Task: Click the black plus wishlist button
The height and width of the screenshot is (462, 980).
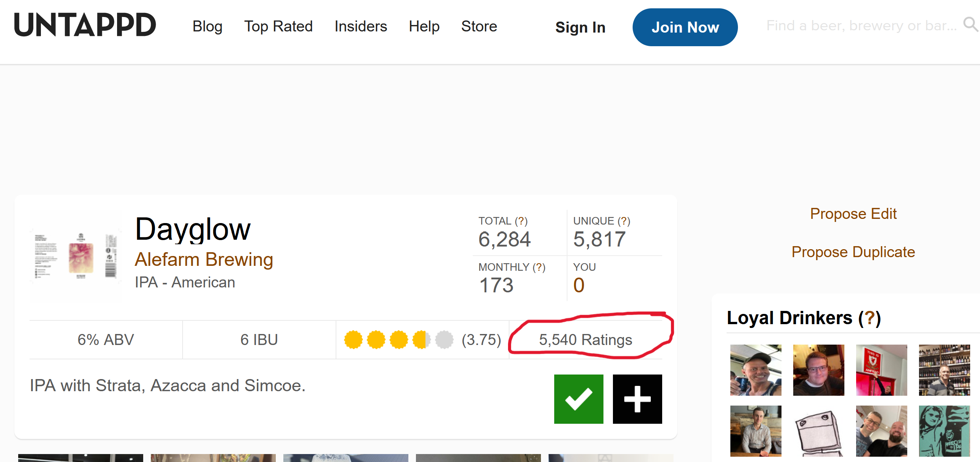Action: tap(637, 399)
